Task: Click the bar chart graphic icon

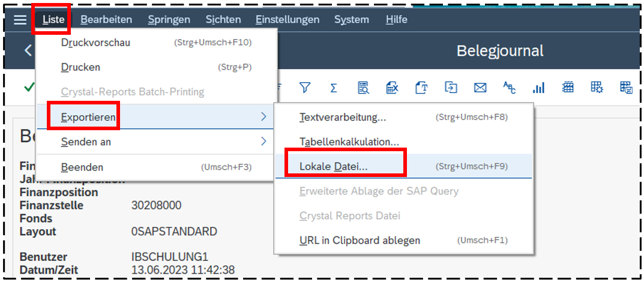Action: 538,88
